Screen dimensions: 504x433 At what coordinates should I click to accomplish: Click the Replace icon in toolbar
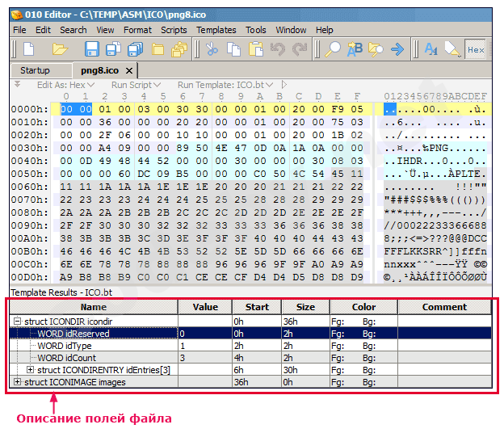click(x=355, y=49)
